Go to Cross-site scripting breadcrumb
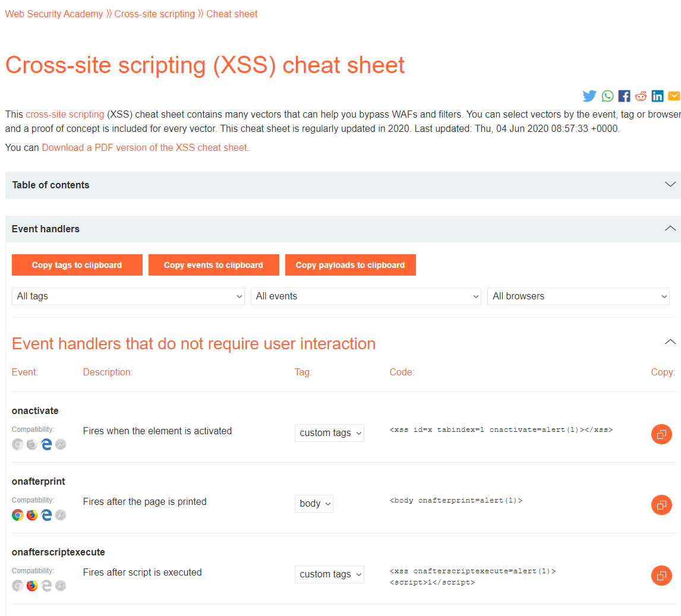This screenshot has width=681, height=616. (x=154, y=14)
